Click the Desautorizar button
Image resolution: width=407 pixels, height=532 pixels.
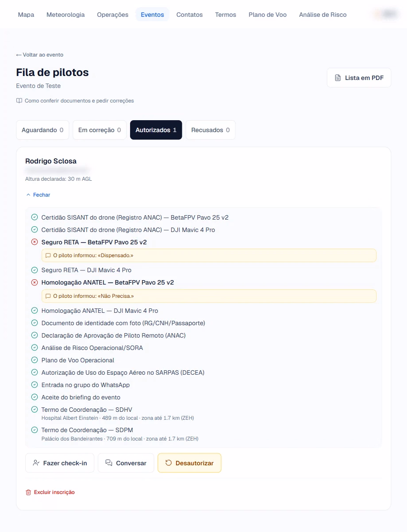(x=189, y=463)
